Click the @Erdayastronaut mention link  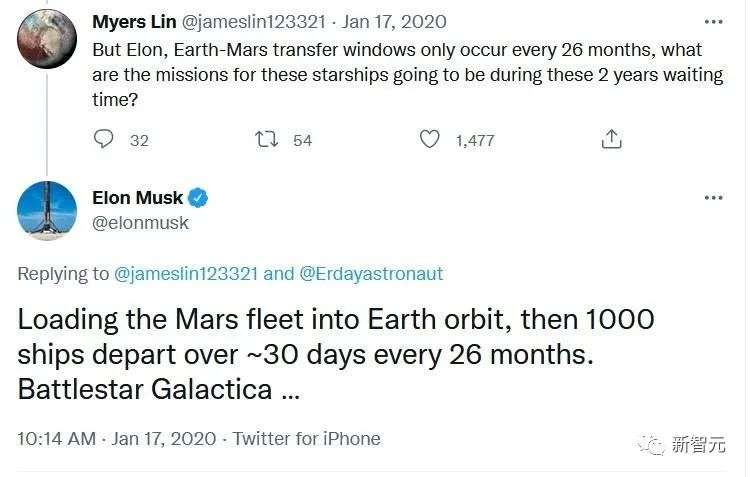point(370,273)
